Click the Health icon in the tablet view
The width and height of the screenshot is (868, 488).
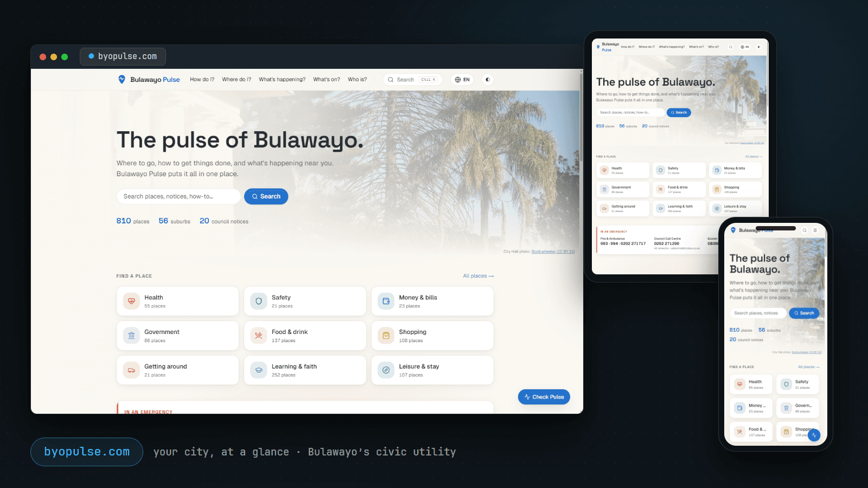[604, 170]
